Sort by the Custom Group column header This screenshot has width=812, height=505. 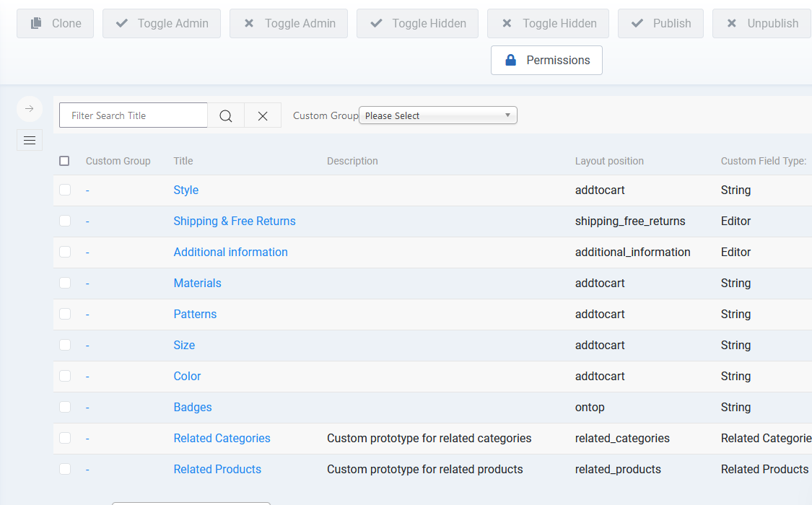pyautogui.click(x=118, y=161)
